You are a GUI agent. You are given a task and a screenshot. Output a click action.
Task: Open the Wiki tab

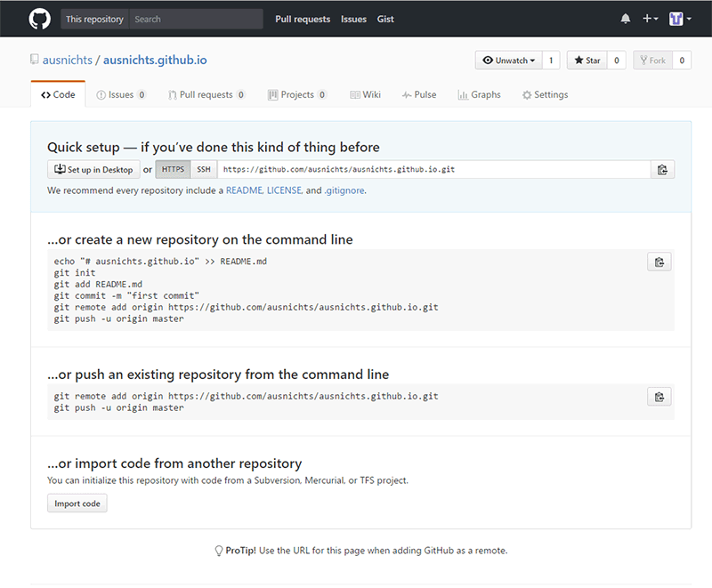(365, 94)
